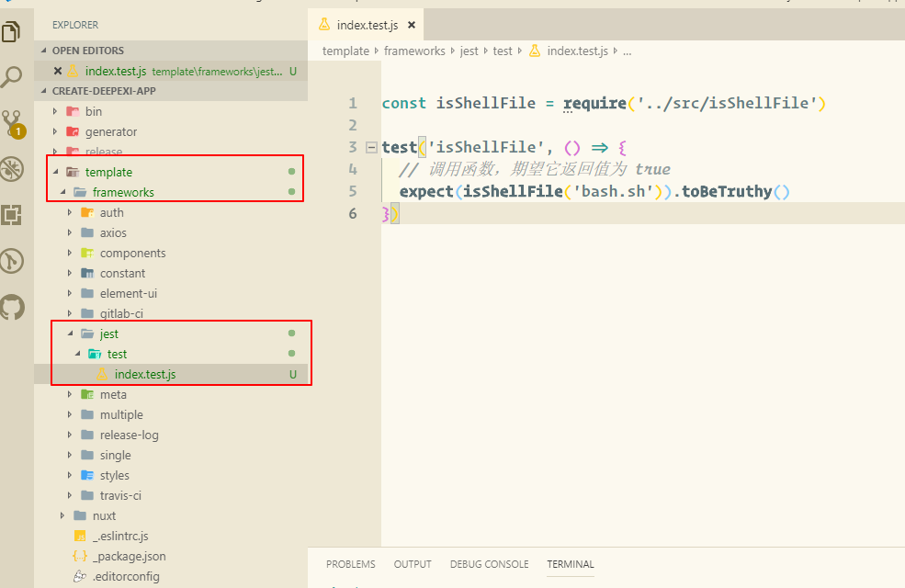This screenshot has width=905, height=588.
Task: Collapse the code fold at line 3
Action: point(371,147)
